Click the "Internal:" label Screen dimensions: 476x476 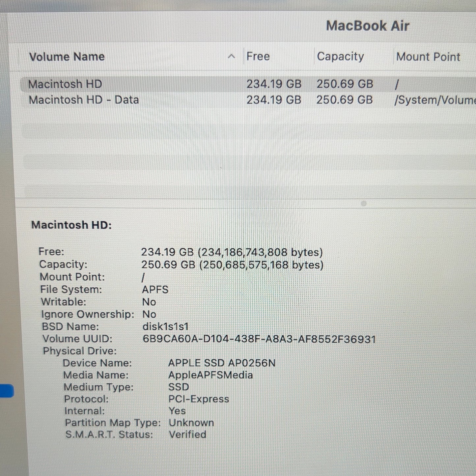85,411
